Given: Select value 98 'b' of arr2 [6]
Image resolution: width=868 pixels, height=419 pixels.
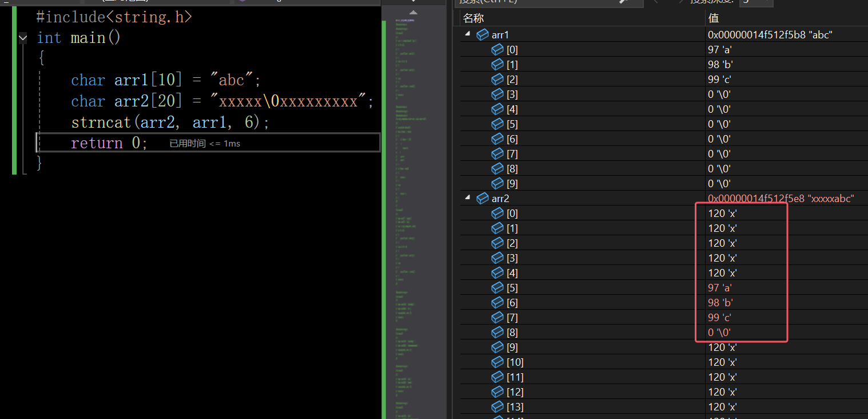Looking at the screenshot, I should pyautogui.click(x=720, y=303).
